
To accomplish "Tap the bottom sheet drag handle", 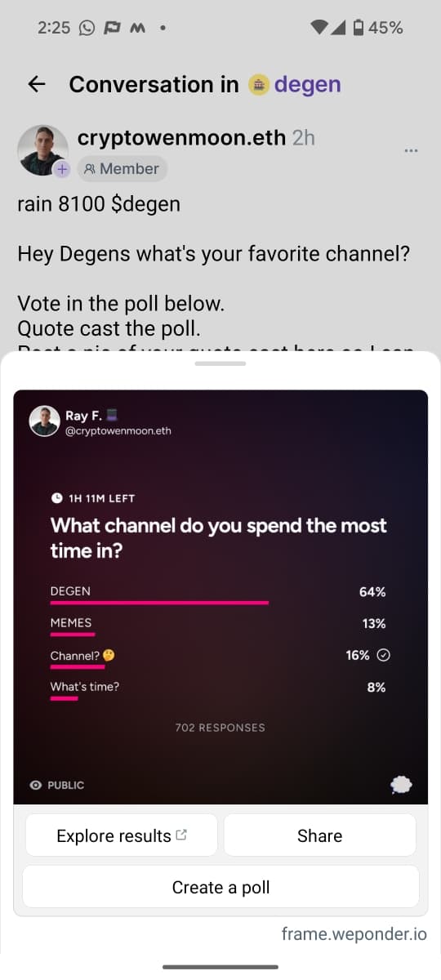I will point(220,363).
